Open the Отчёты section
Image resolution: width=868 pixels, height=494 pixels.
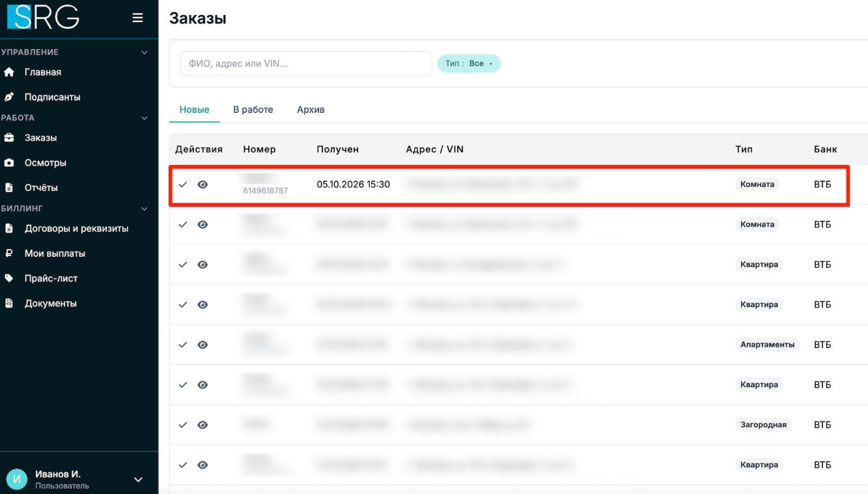pyautogui.click(x=41, y=188)
